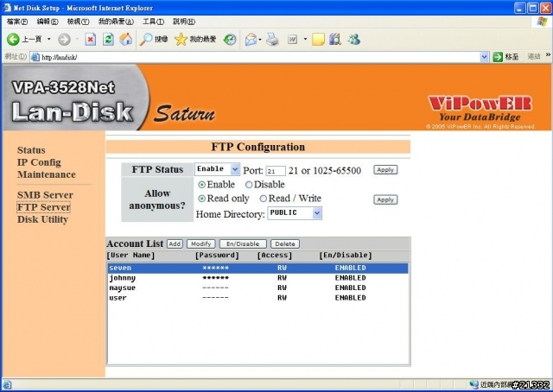
Task: Click the URL address field
Action: click(x=259, y=57)
